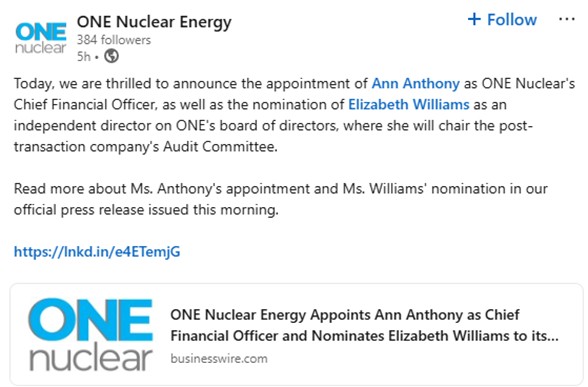
Task: Click the 384 followers count
Action: click(x=114, y=40)
